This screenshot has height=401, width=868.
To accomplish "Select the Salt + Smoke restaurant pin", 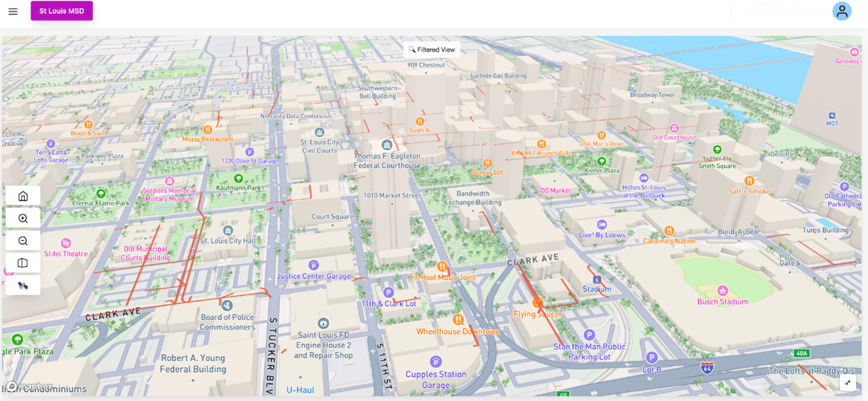I will click(x=749, y=180).
